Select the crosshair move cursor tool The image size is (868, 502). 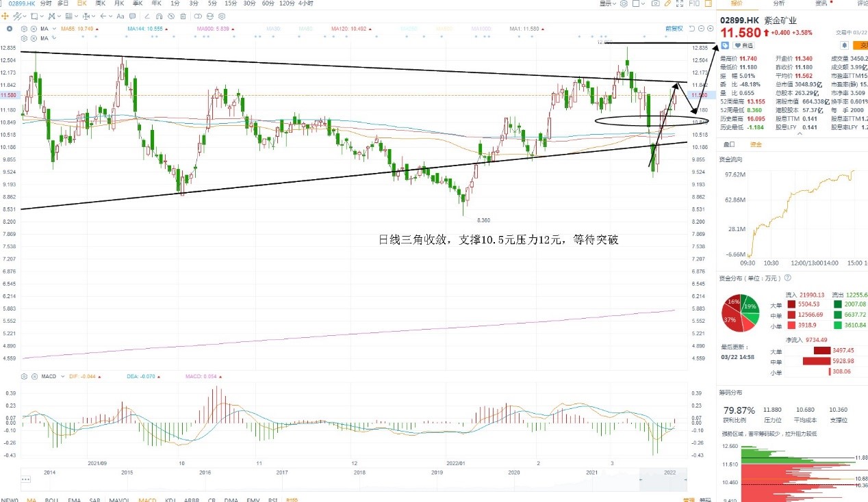tap(5, 16)
